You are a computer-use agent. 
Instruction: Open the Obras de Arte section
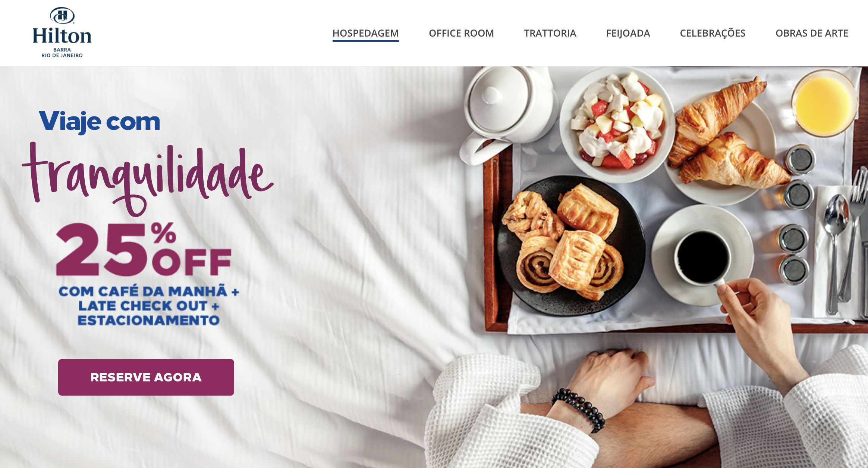(x=812, y=33)
